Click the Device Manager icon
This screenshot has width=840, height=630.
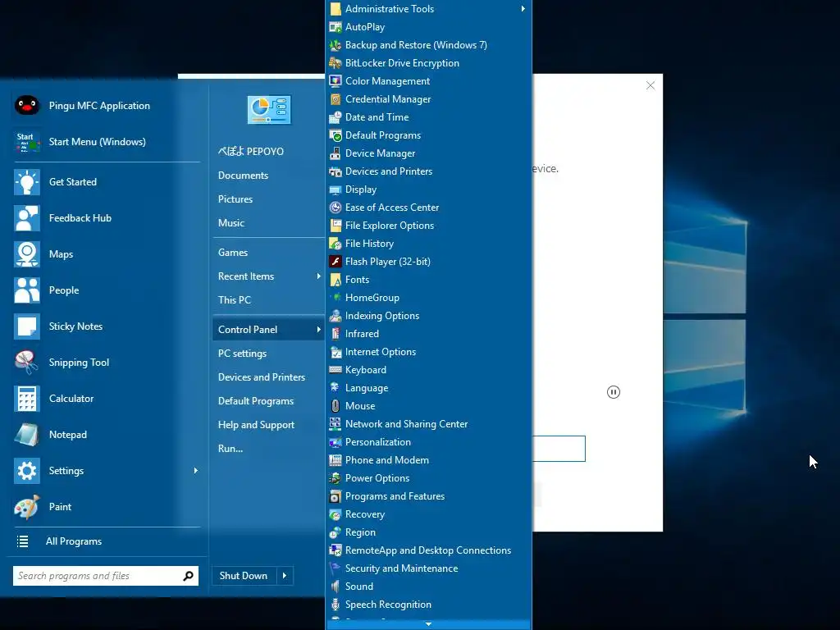[x=336, y=153]
